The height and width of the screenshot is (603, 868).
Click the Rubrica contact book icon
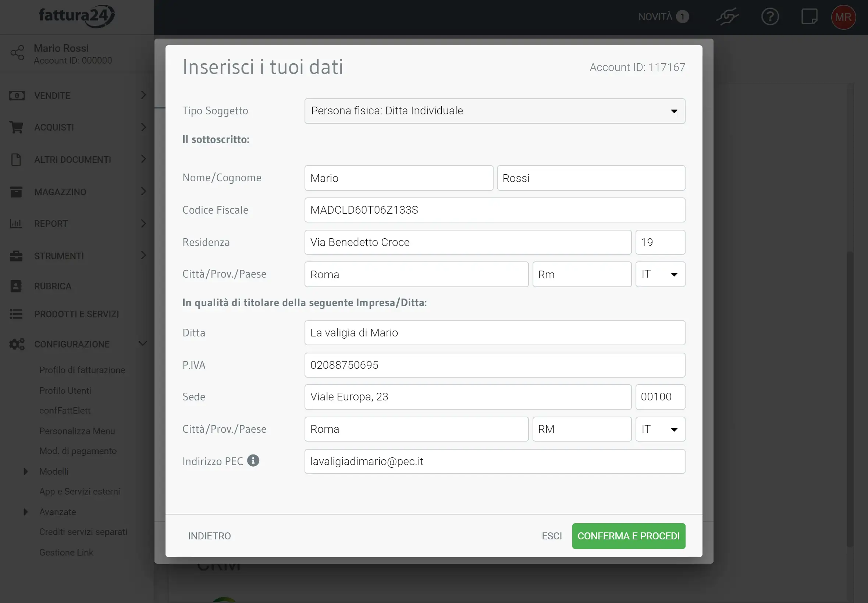pos(16,286)
